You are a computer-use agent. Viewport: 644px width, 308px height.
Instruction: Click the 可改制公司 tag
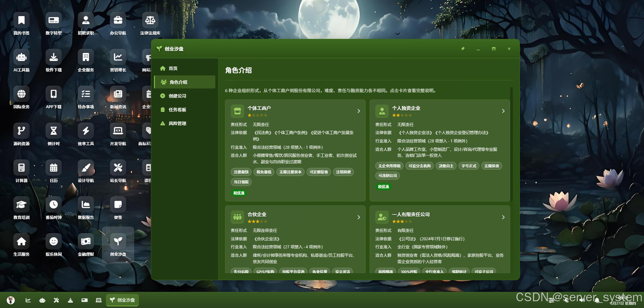pos(387,176)
